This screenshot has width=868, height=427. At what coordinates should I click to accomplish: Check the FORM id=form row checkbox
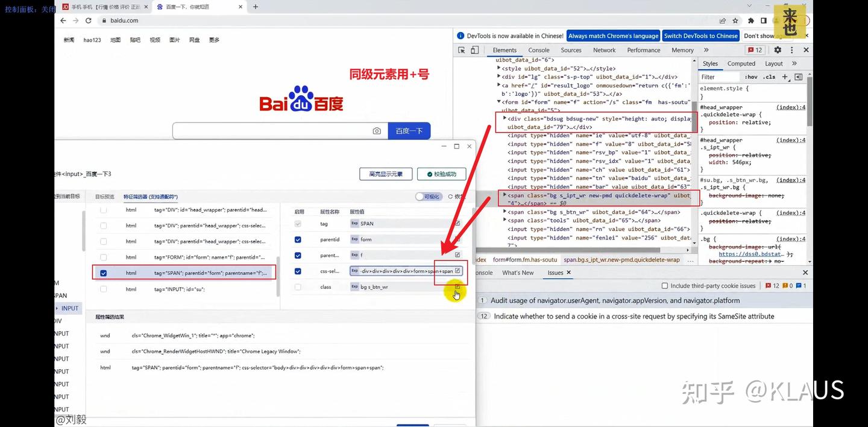click(x=104, y=258)
